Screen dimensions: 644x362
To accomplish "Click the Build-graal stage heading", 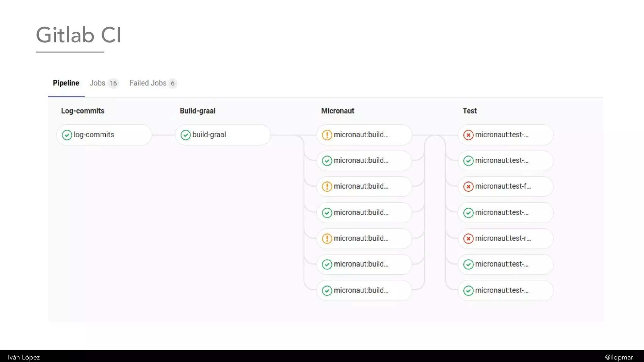I will (x=197, y=111).
